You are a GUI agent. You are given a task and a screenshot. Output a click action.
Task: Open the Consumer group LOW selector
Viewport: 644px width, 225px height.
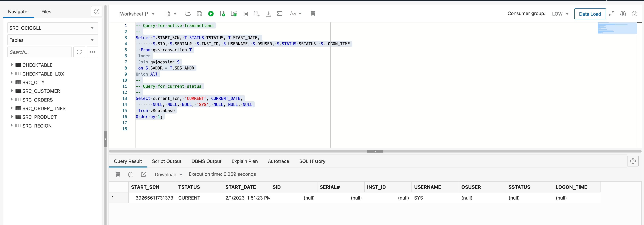click(560, 14)
